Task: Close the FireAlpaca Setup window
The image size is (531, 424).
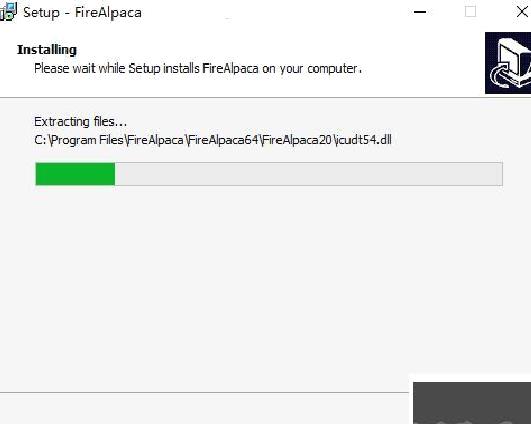Action: click(x=523, y=12)
